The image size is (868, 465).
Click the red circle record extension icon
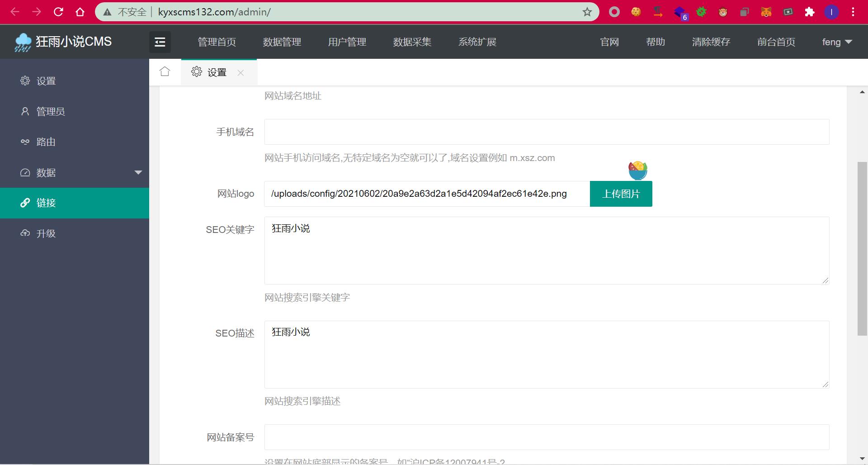(614, 12)
